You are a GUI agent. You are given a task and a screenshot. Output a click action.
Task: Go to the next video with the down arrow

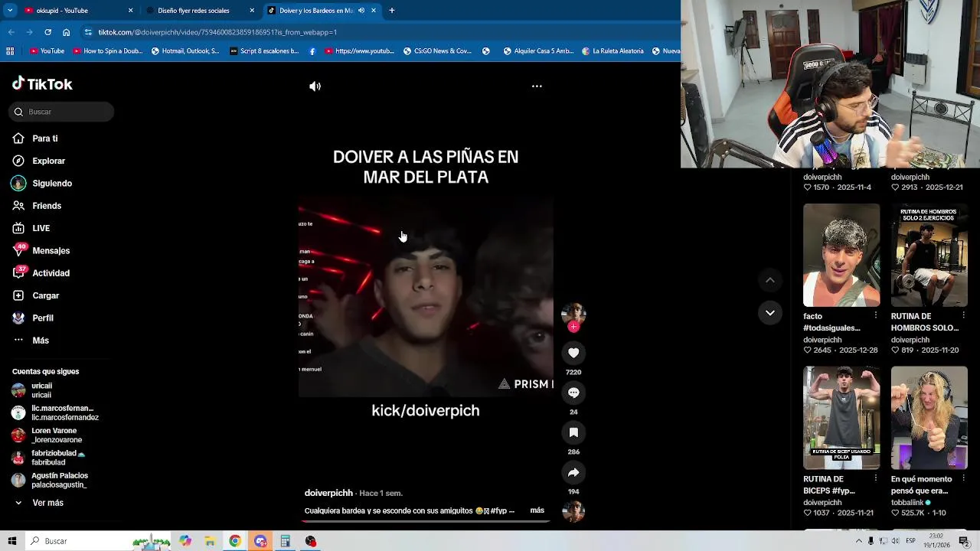click(770, 312)
